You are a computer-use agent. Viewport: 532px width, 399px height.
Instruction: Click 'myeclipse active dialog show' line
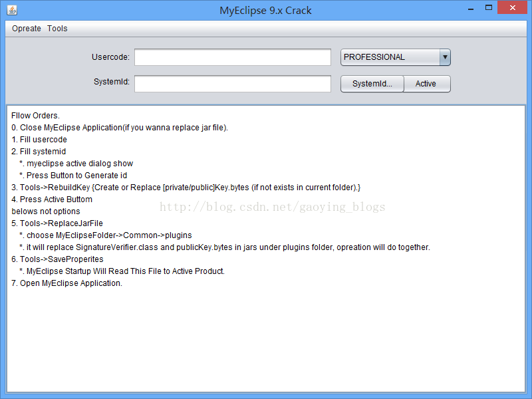point(76,164)
